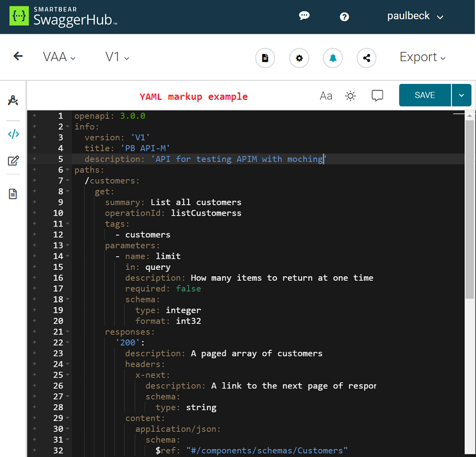Collapse the parameters block at line 13
The width and height of the screenshot is (476, 457).
[x=67, y=245]
